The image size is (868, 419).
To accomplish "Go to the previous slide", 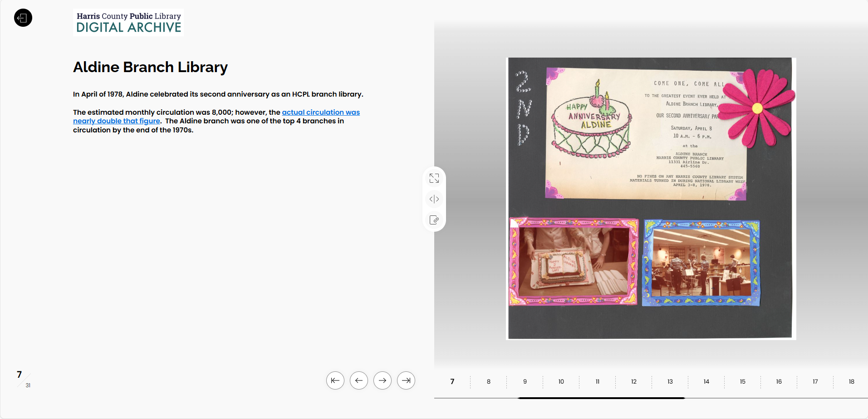I will (x=359, y=380).
